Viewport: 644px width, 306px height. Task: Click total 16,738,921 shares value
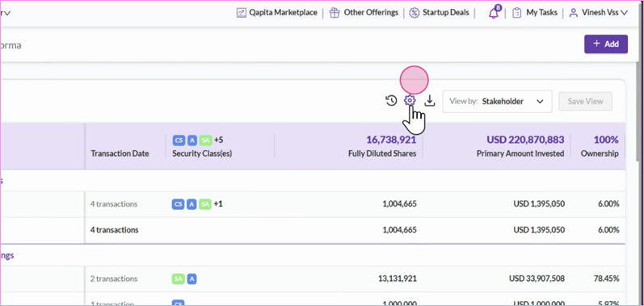pyautogui.click(x=391, y=140)
